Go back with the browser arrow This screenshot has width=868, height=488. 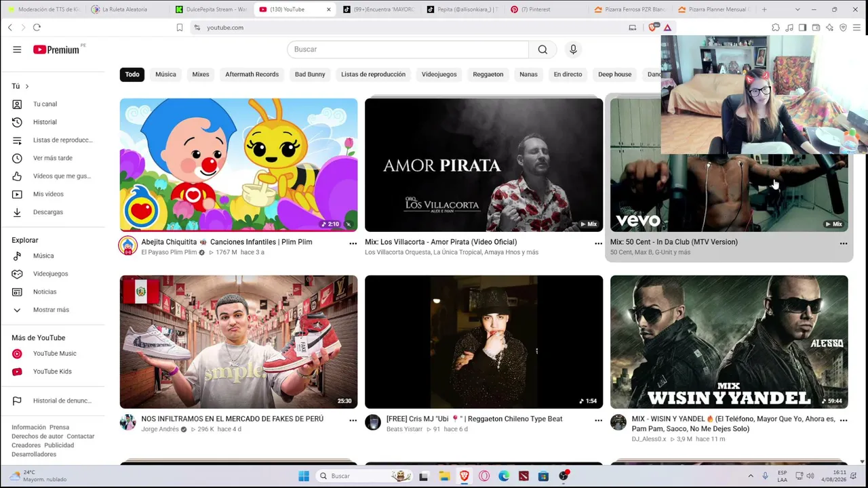[10, 28]
